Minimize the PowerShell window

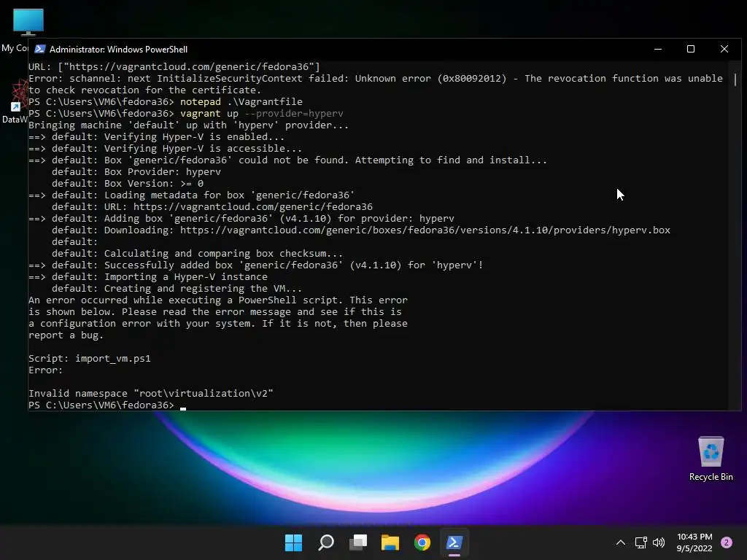658,49
